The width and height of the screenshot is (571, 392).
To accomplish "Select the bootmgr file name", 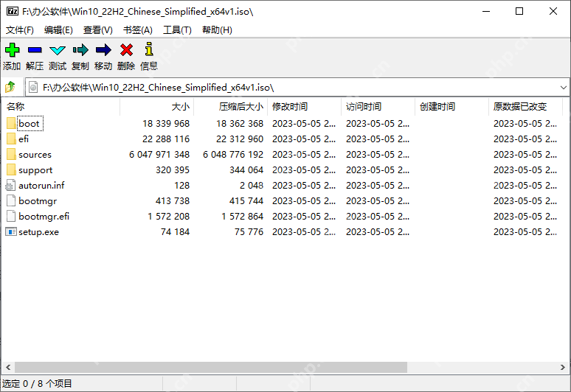I will [38, 200].
